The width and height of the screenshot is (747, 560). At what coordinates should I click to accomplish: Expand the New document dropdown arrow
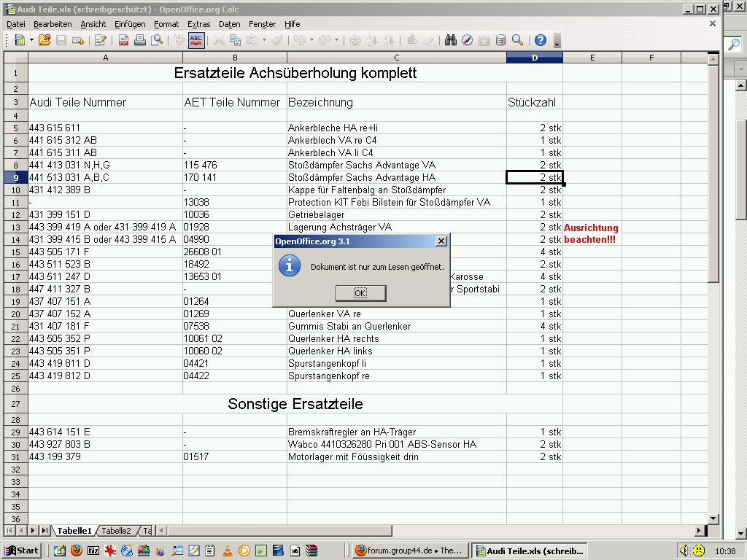click(x=31, y=40)
